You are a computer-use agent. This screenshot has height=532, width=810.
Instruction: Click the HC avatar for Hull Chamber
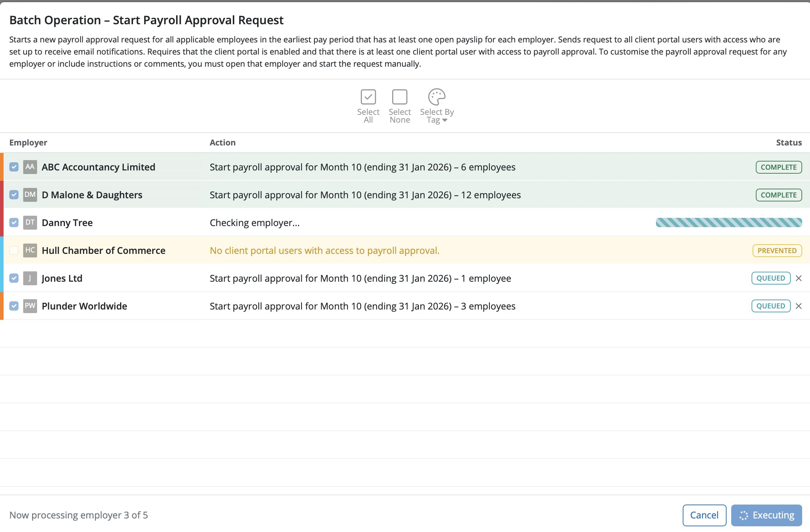click(x=30, y=250)
